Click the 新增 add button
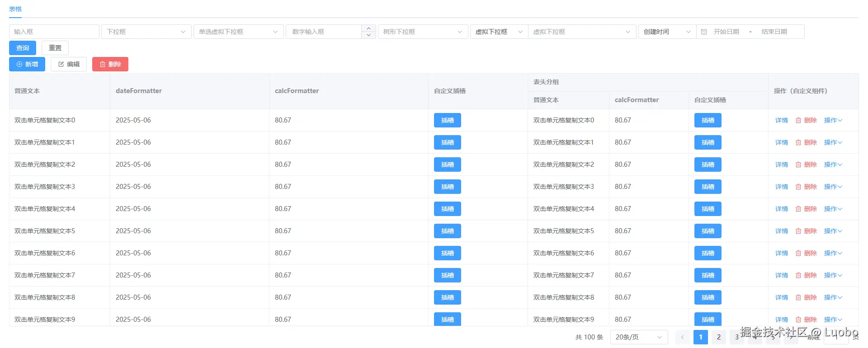The image size is (868, 348). tap(27, 64)
